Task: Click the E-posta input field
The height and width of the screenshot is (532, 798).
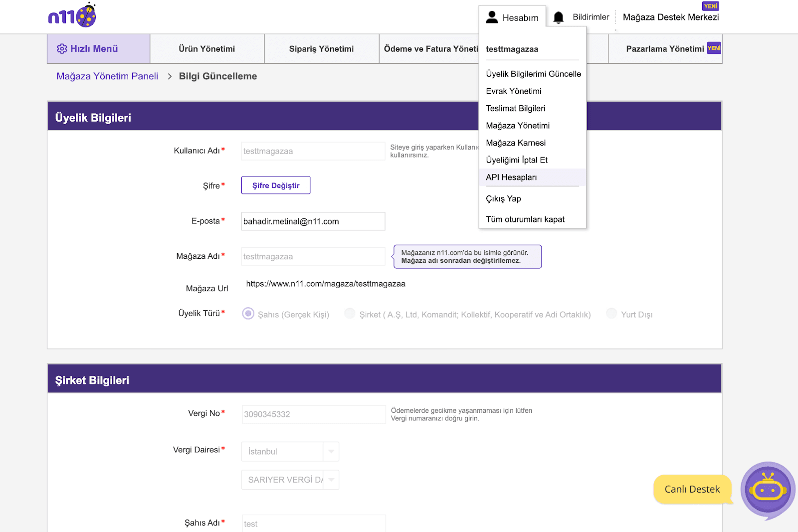Action: click(x=313, y=221)
